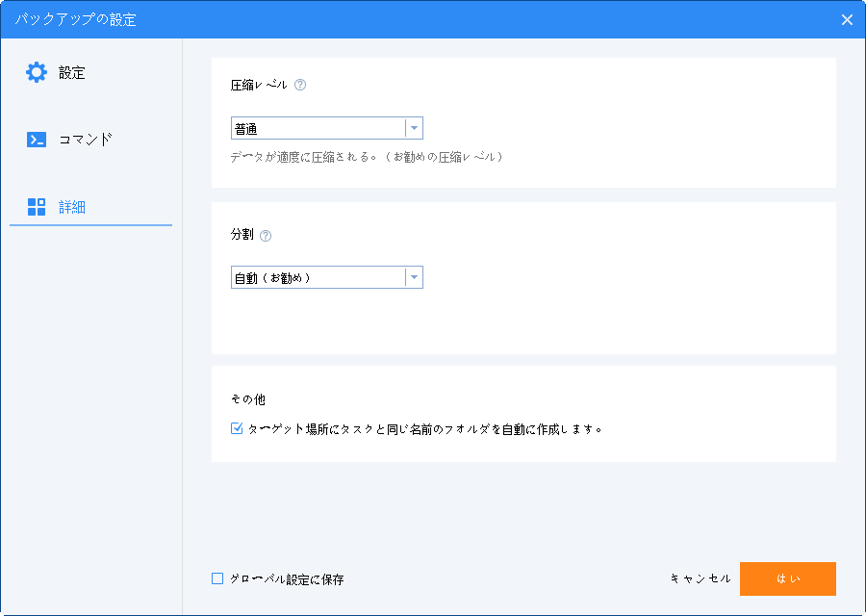Click the gear icon beside 設定

tap(36, 72)
